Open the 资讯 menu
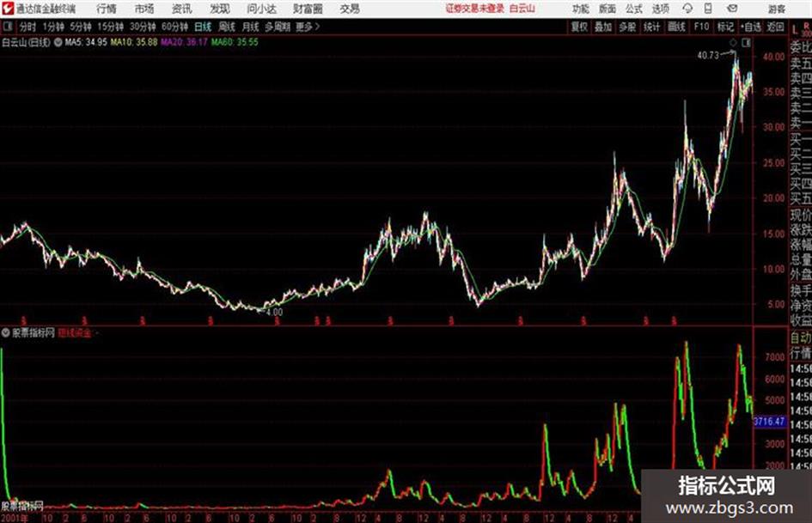This screenshot has width=812, height=523. point(182,9)
